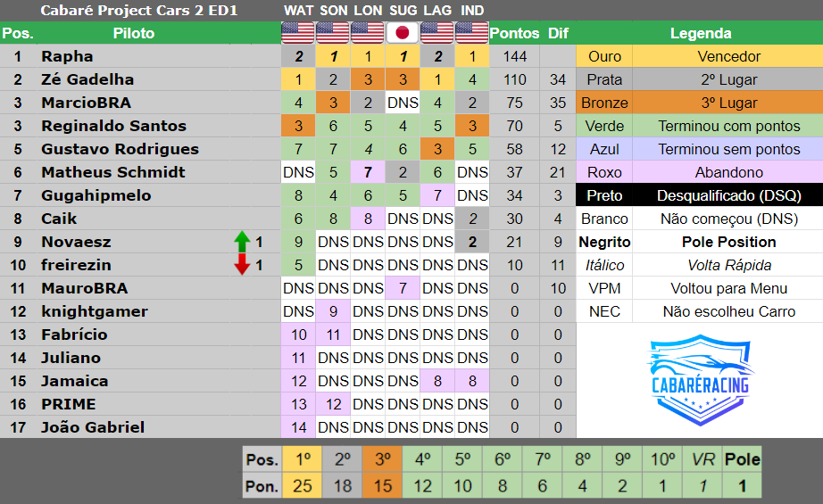
Task: Select MarcioBRA's white DNS cell under SUG
Action: pyautogui.click(x=403, y=103)
